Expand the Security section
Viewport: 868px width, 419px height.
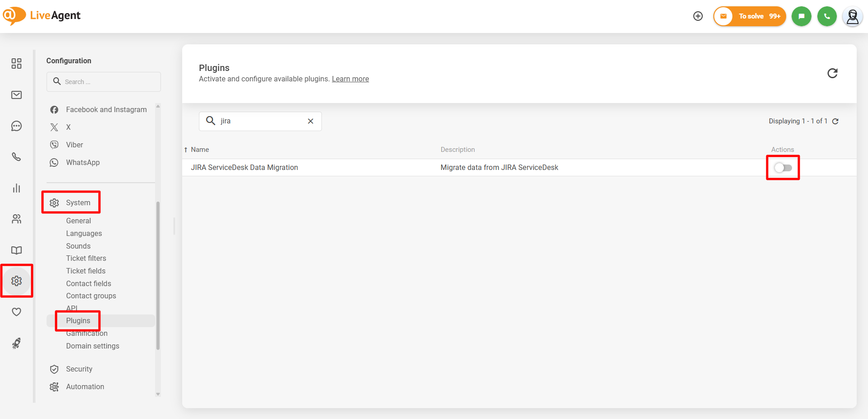click(x=79, y=369)
